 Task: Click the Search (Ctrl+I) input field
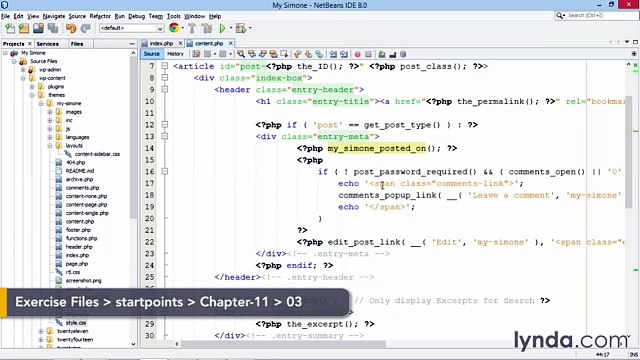pos(602,16)
